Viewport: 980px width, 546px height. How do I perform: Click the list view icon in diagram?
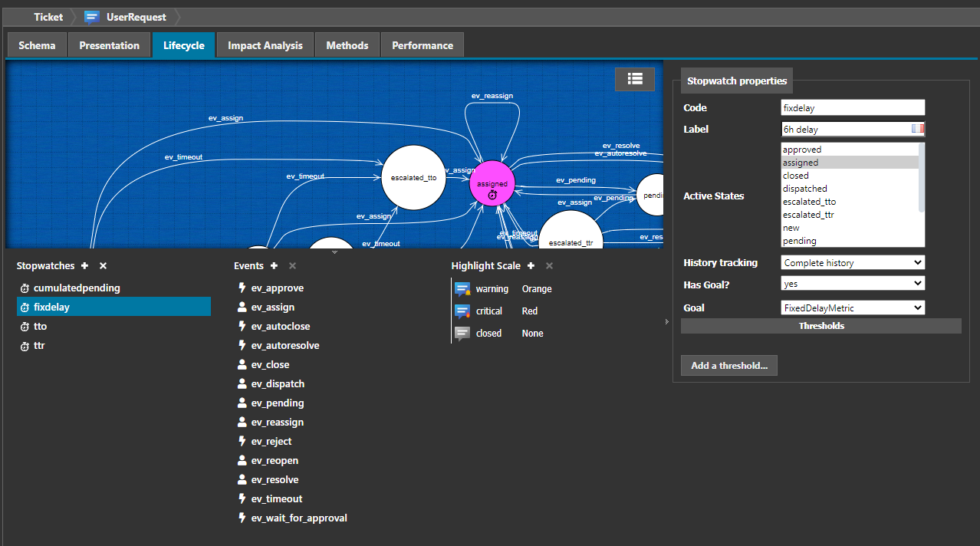click(634, 79)
